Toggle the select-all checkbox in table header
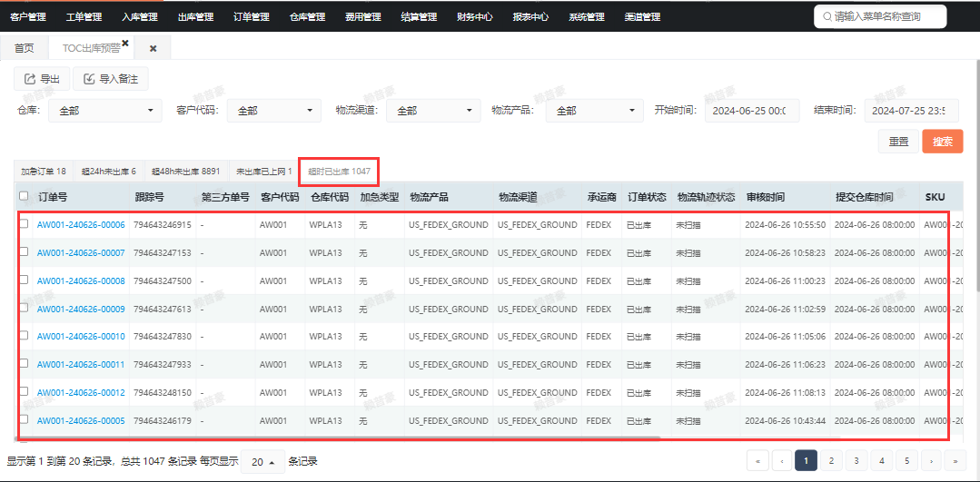 tap(24, 196)
